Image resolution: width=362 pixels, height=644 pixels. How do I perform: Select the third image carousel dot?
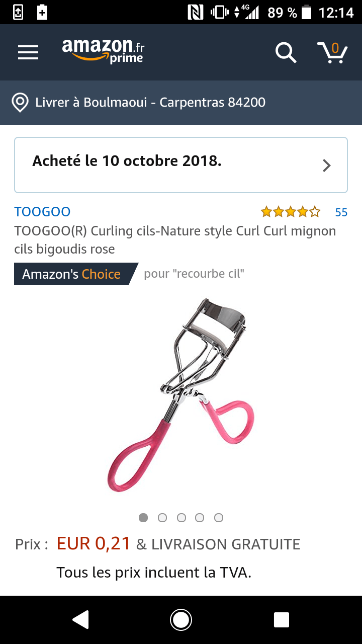pyautogui.click(x=182, y=518)
